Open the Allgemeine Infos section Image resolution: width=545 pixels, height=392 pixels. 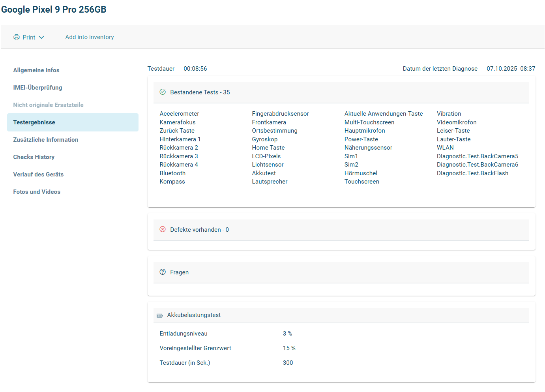pyautogui.click(x=36, y=70)
